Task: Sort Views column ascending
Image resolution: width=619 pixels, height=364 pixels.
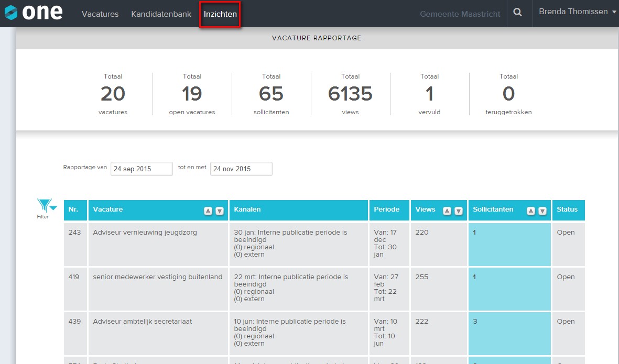Action: [x=447, y=211]
